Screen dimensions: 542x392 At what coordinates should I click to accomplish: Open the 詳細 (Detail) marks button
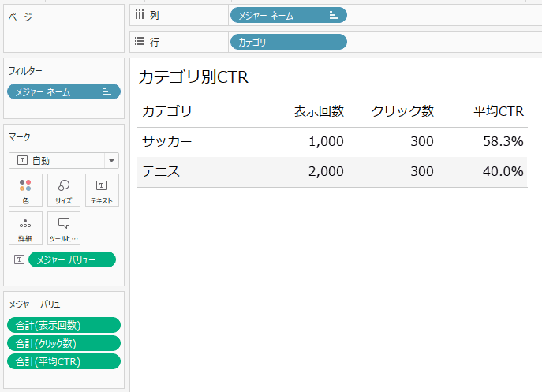pyautogui.click(x=25, y=228)
